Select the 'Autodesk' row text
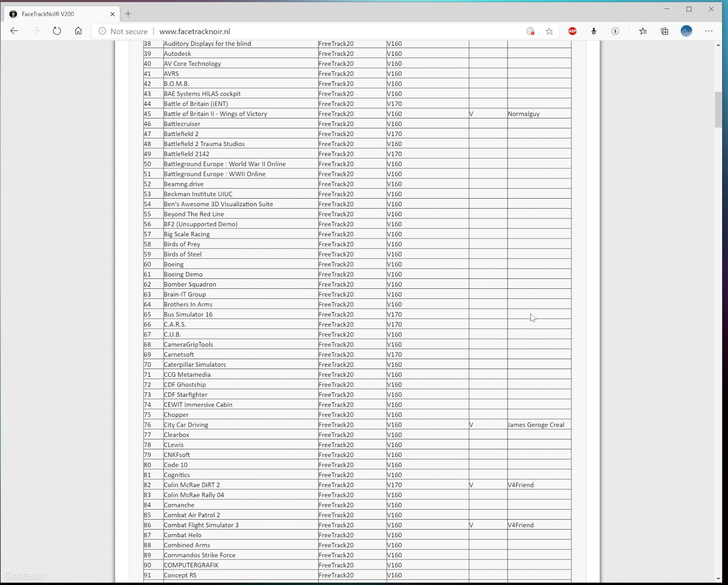 pyautogui.click(x=177, y=54)
